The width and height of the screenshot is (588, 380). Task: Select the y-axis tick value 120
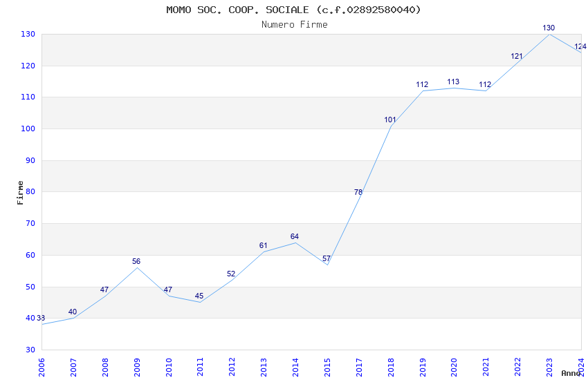coord(28,66)
